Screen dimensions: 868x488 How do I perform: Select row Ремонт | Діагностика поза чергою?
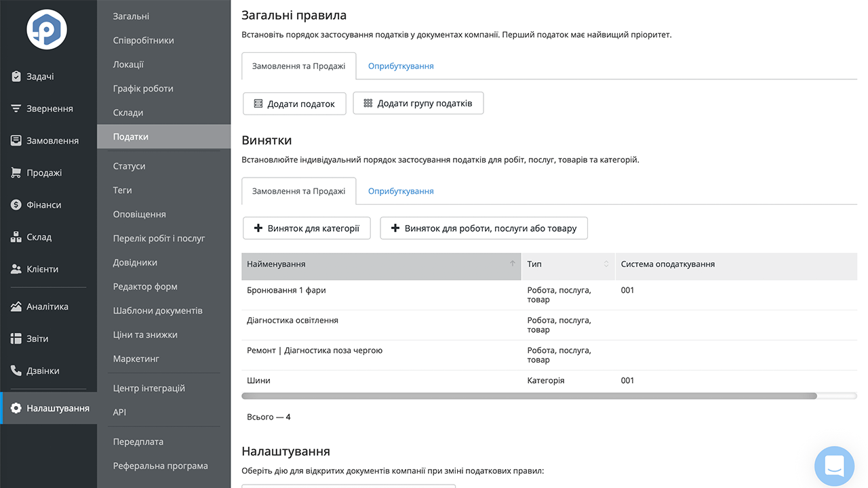click(x=549, y=355)
